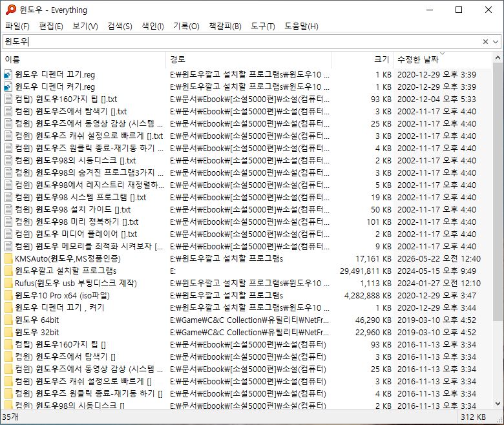This screenshot has height=425, width=504.
Task: Open the 기록(O) menu
Action: (x=186, y=26)
